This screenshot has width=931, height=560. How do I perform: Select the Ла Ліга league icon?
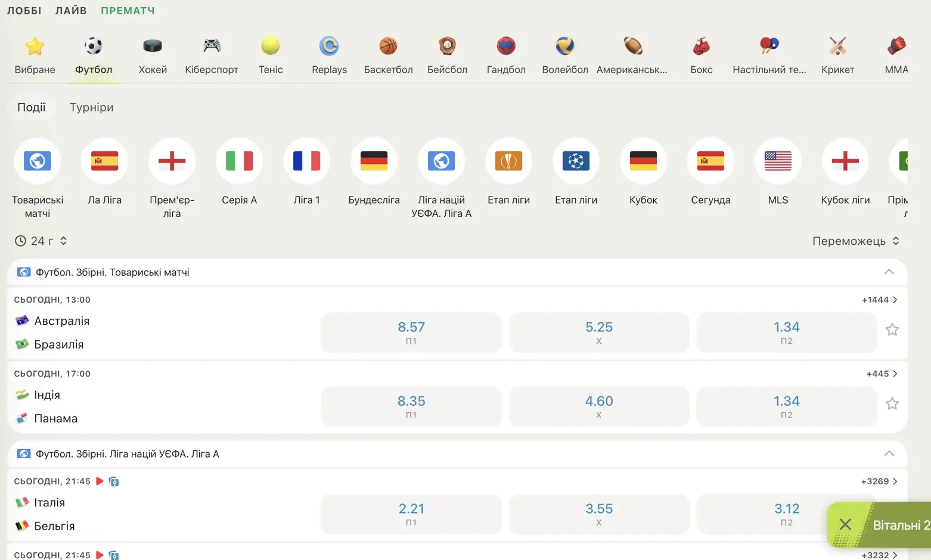click(105, 161)
